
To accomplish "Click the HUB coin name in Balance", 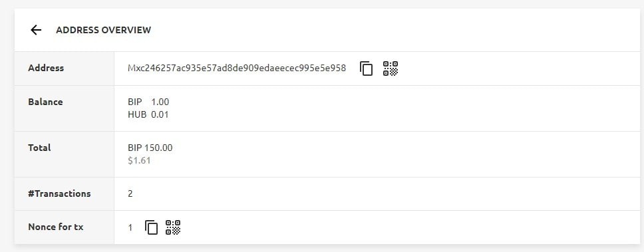I will 137,114.
